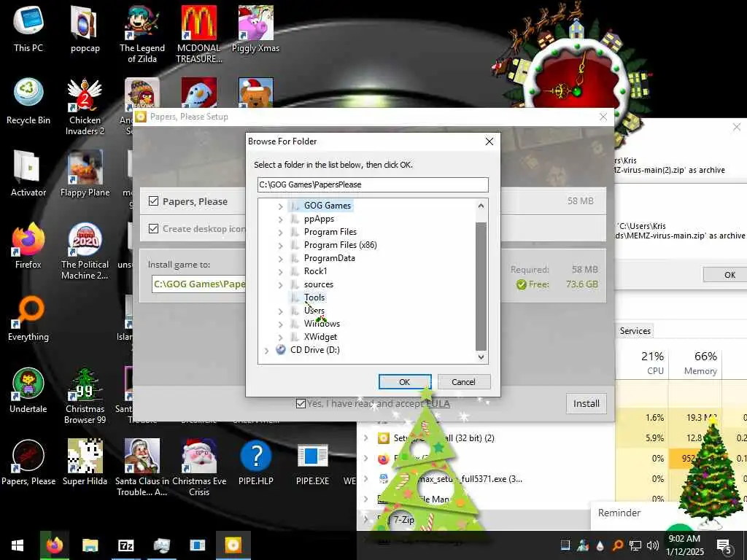
Task: Open Christmas Browser 99 shortcut
Action: pos(85,395)
